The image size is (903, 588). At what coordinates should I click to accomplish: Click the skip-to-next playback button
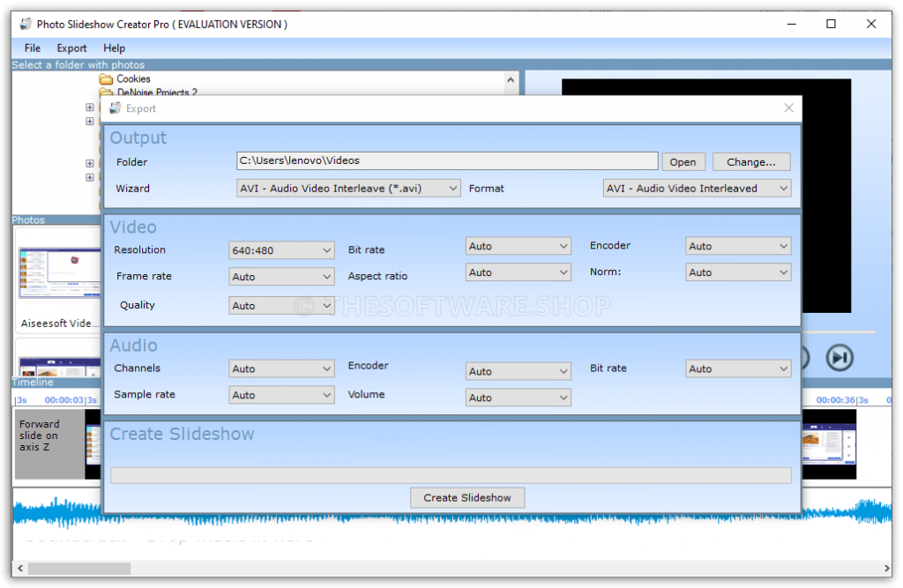pos(840,357)
